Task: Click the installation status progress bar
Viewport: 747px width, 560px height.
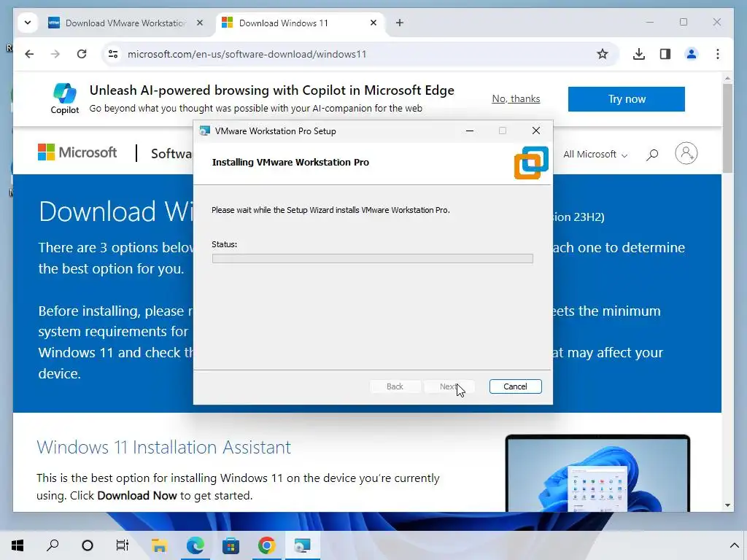Action: [x=373, y=259]
